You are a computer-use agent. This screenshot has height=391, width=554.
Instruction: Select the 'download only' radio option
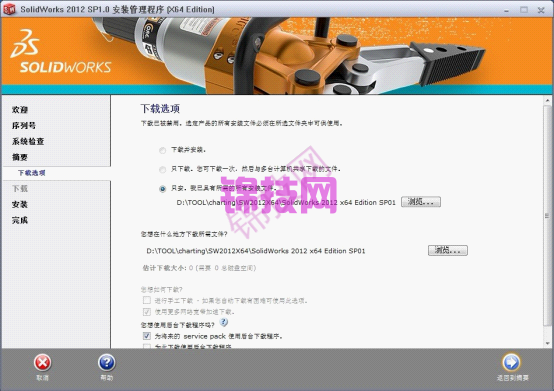point(162,170)
